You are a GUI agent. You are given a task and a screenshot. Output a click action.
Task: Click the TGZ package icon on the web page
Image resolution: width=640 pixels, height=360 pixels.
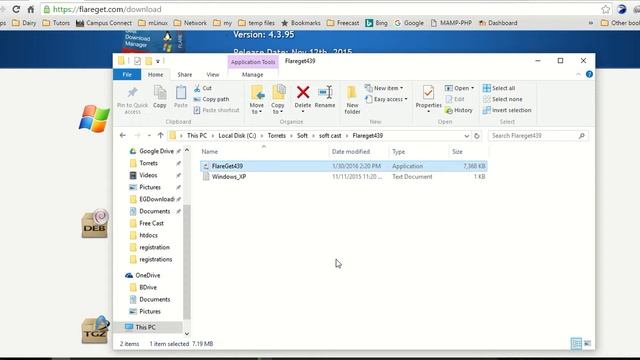(96, 329)
